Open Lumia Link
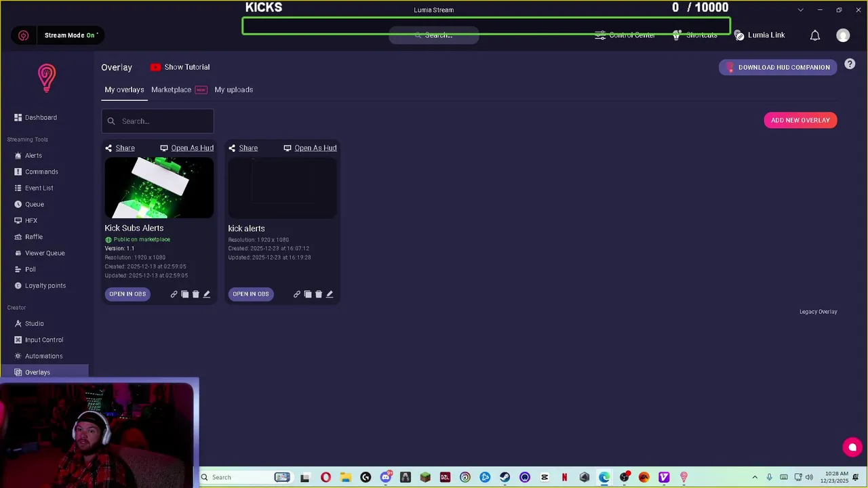 click(x=759, y=35)
